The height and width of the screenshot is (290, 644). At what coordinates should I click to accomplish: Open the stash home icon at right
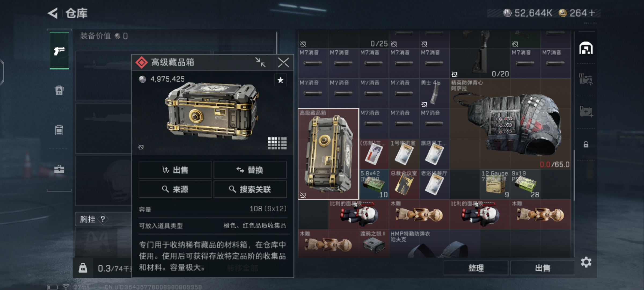pyautogui.click(x=586, y=48)
